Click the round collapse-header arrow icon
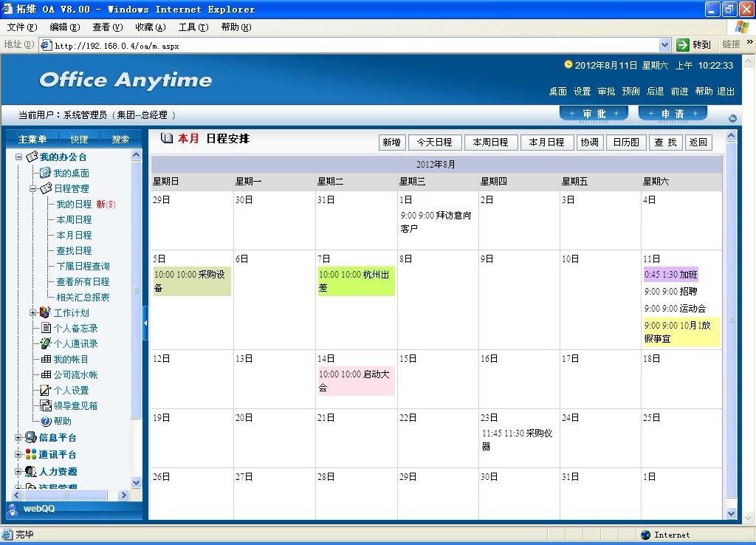Viewport: 756px width, 545px height. tap(732, 118)
